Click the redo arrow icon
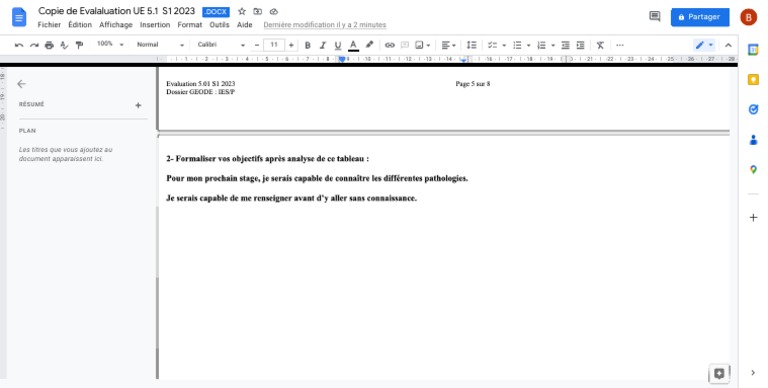768x388 pixels. click(34, 45)
